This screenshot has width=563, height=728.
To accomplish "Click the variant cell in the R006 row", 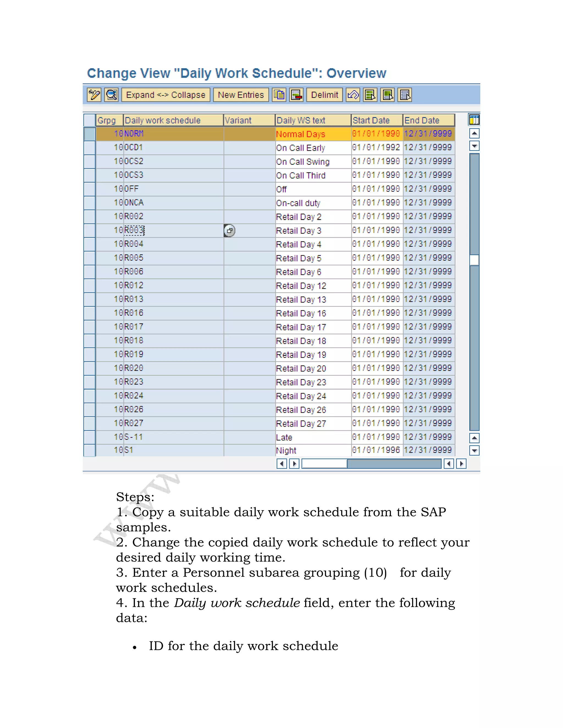I will 249,272.
